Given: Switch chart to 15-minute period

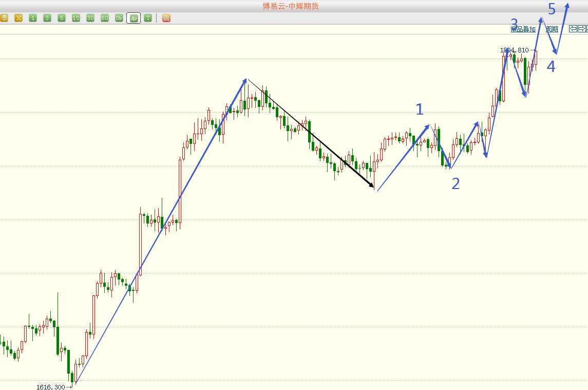Looking at the screenshot, I should click(76, 18).
